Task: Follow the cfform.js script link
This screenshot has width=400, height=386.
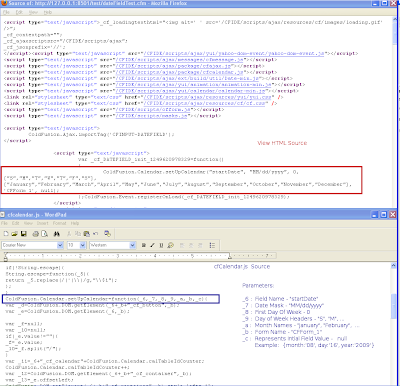Action: pyautogui.click(x=153, y=109)
